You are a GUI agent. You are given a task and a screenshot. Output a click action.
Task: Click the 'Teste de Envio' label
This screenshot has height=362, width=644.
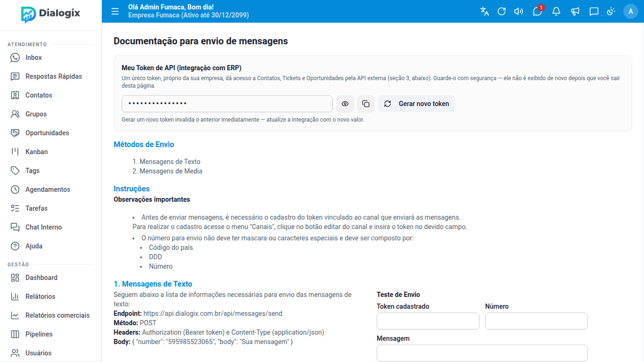(398, 295)
